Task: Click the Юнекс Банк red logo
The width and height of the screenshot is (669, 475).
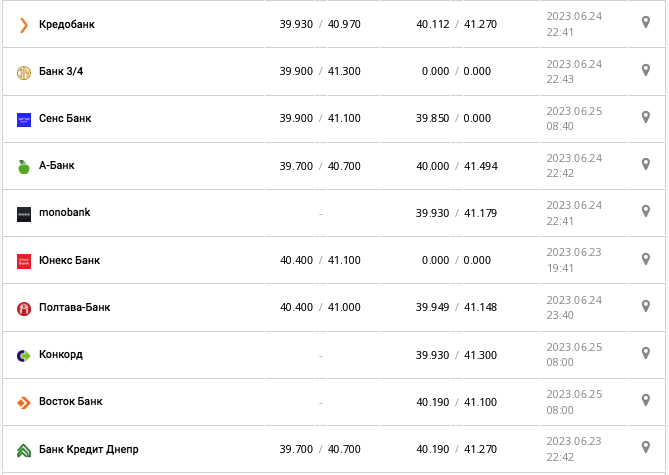Action: 24,261
